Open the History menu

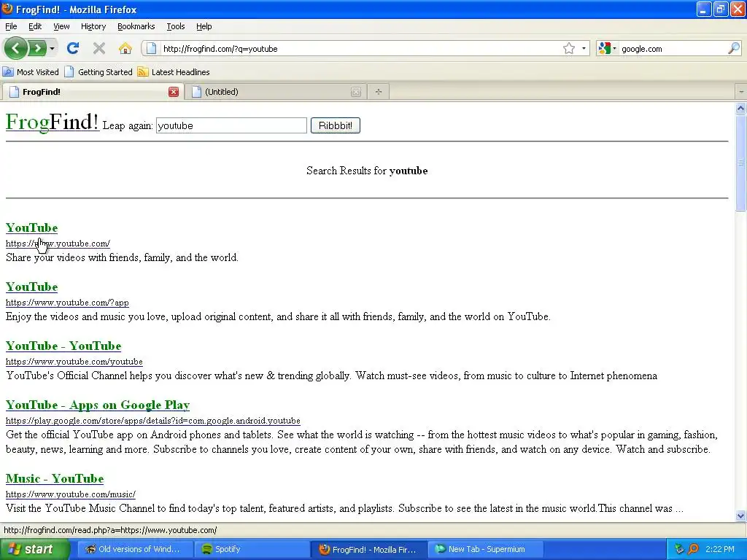click(x=93, y=26)
